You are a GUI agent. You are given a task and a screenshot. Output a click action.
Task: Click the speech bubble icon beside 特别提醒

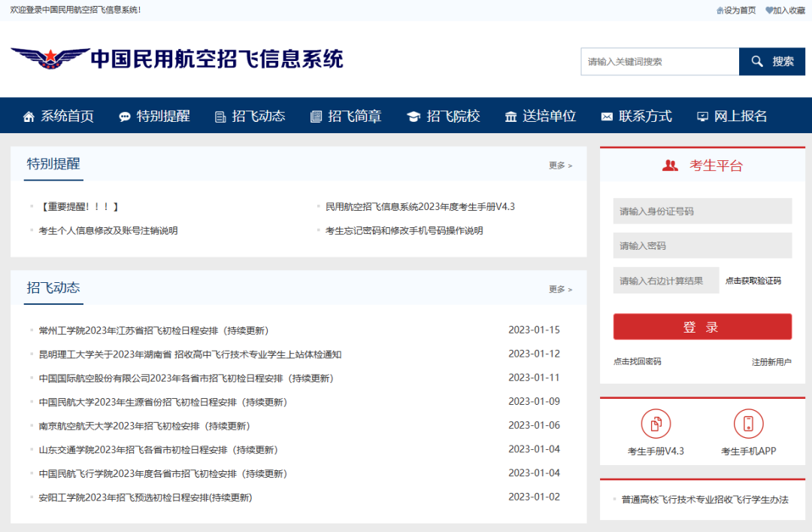(124, 117)
